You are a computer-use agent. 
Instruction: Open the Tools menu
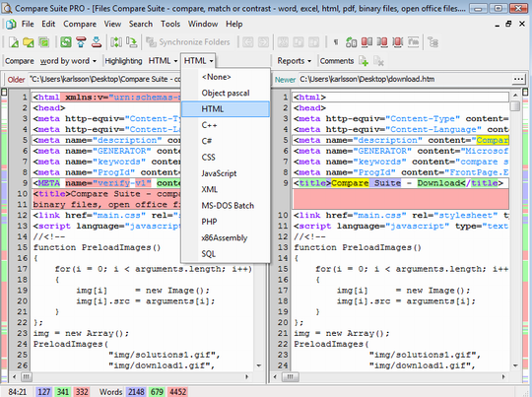click(x=170, y=24)
